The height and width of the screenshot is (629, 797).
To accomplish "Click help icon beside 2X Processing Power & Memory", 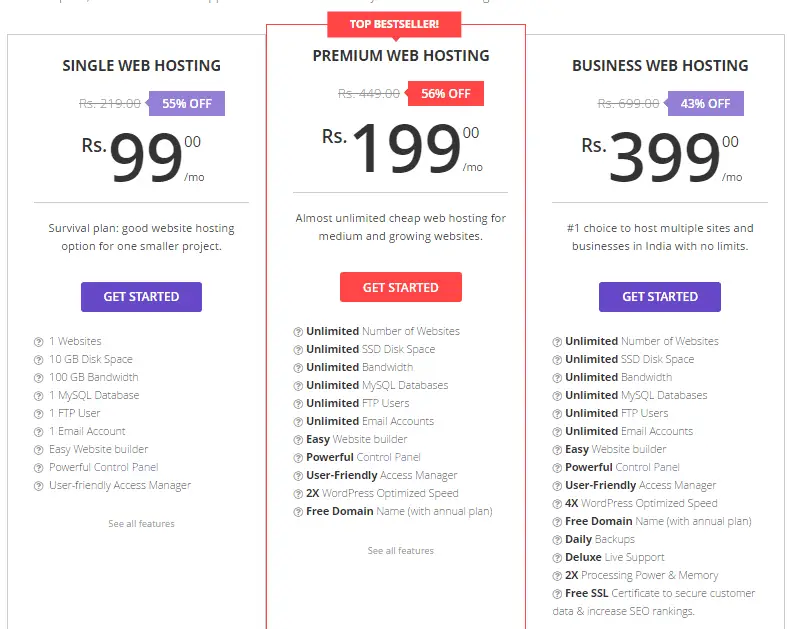I will (557, 576).
